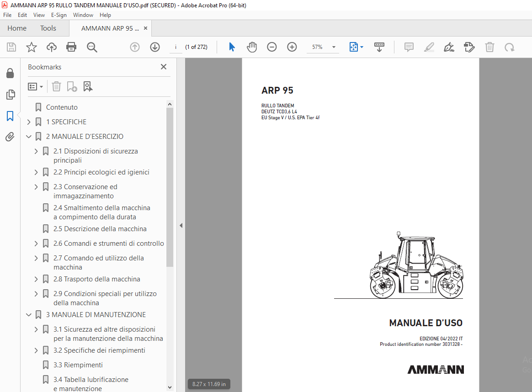Collapse 3 MANUALE DI MANUTENZIONE bookmark
This screenshot has height=392, width=532.
tap(29, 315)
